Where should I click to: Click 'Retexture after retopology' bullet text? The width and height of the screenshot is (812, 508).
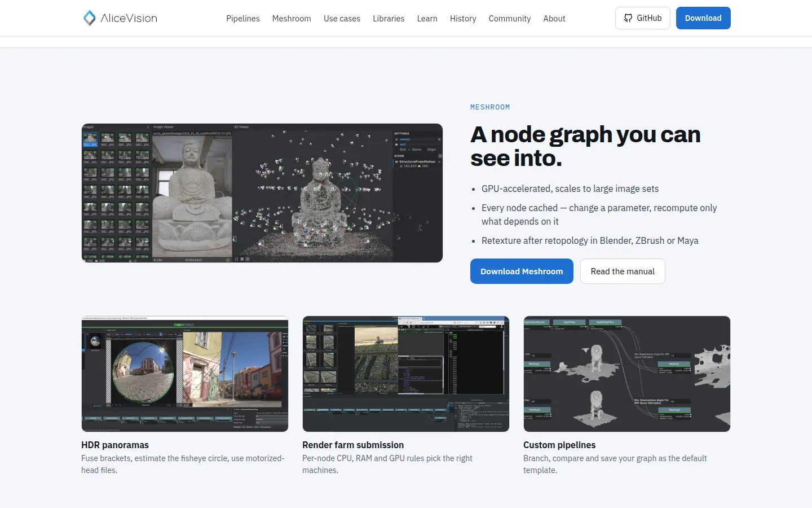pos(590,240)
